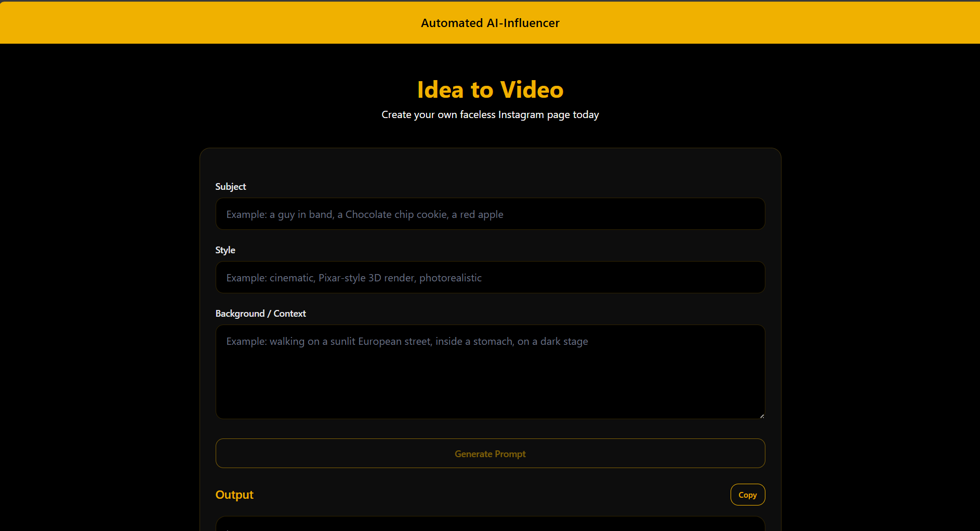Click the Subject input field
The image size is (980, 531).
point(490,214)
